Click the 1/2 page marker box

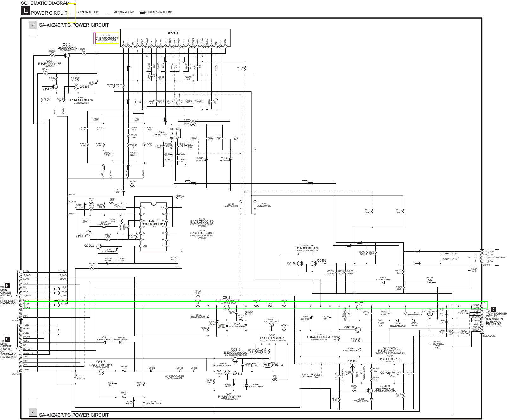[33, 25]
